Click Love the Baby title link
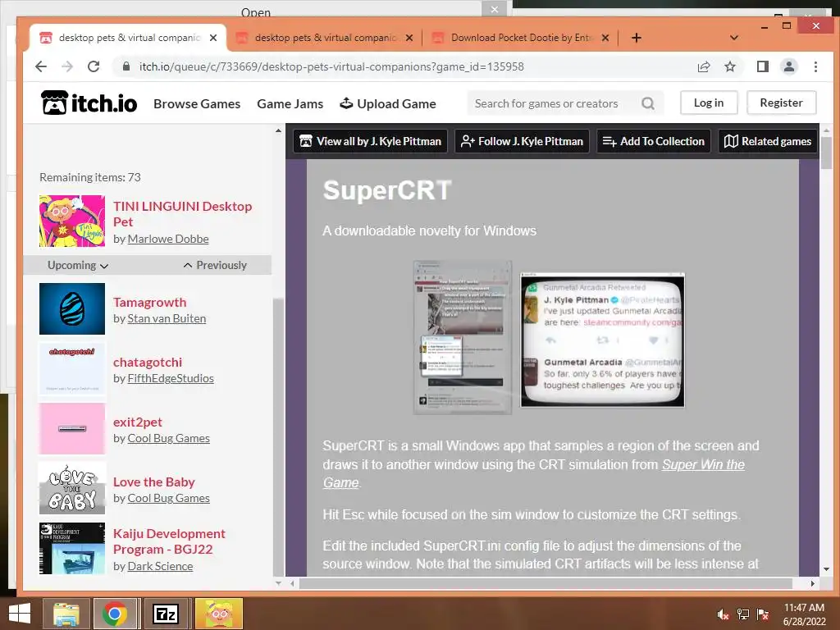Viewport: 840px width, 630px height. point(153,482)
